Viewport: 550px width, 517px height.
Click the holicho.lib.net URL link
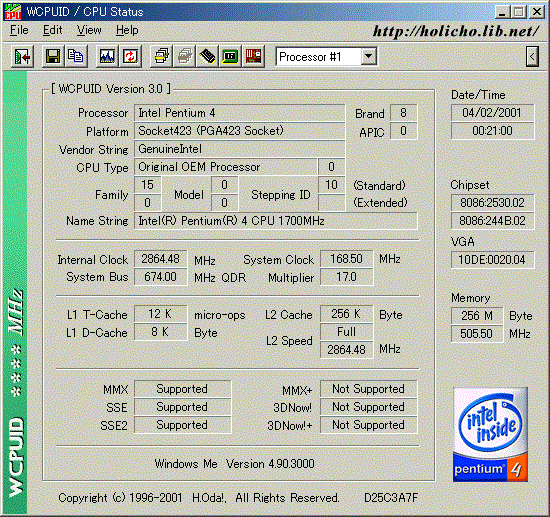(456, 31)
